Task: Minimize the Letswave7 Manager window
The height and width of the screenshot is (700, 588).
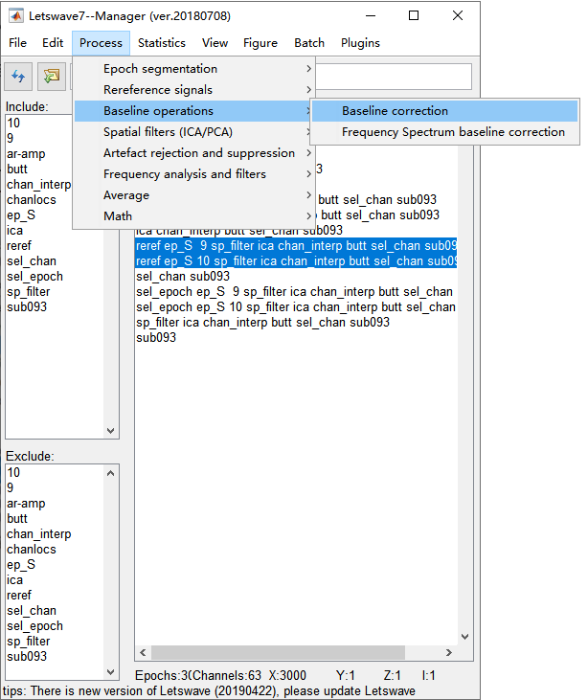Action: tap(371, 15)
